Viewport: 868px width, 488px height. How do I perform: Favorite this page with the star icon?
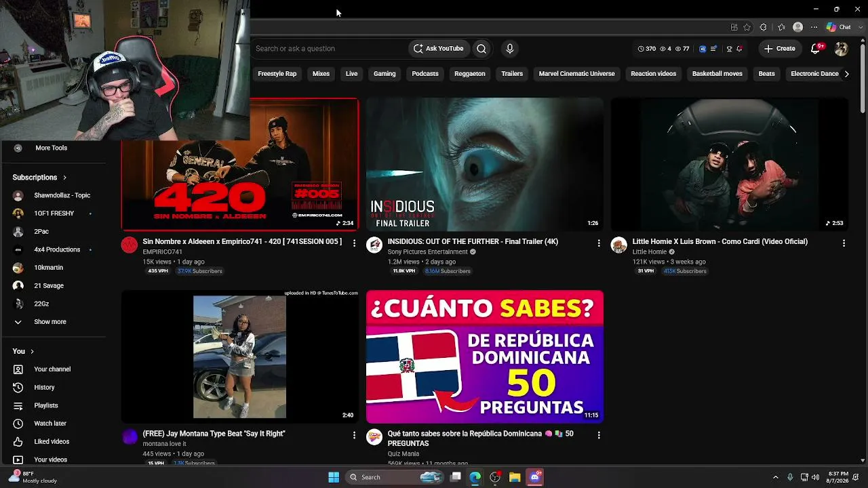747,27
